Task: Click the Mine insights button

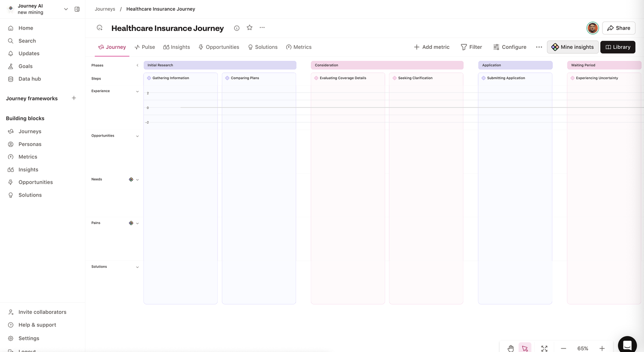Action: coord(572,47)
